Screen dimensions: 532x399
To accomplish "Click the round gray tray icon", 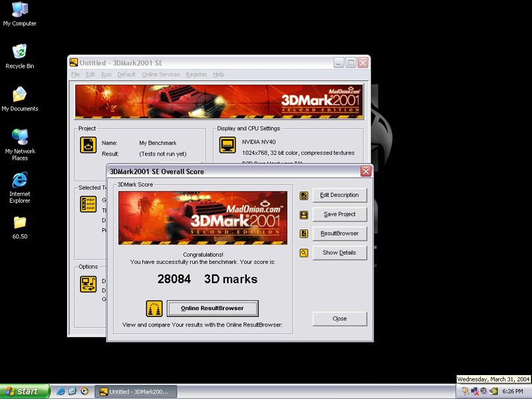I will (484, 391).
